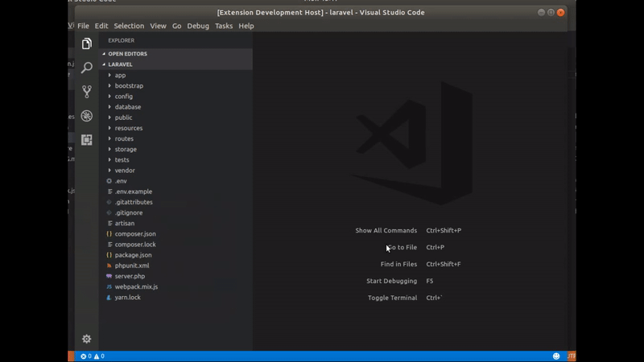This screenshot has width=644, height=362.
Task: Open the Edit menu
Action: point(101,26)
